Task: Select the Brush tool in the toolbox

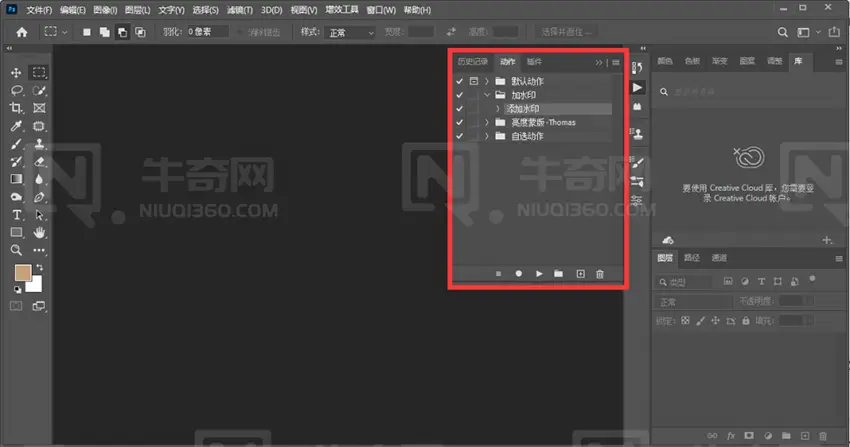Action: pyautogui.click(x=16, y=144)
